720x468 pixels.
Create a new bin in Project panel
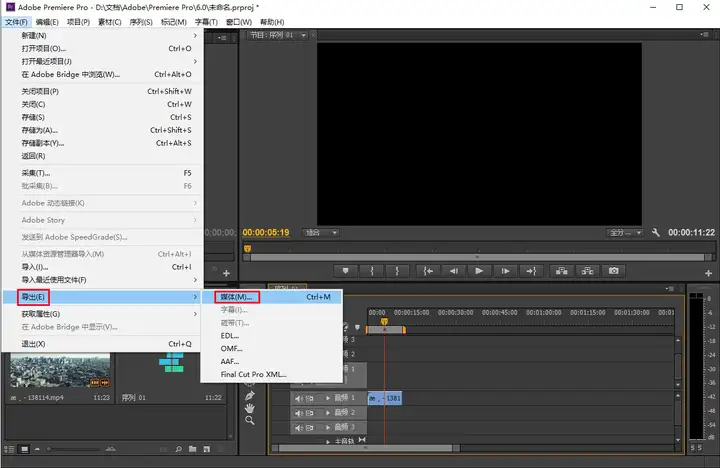point(192,449)
